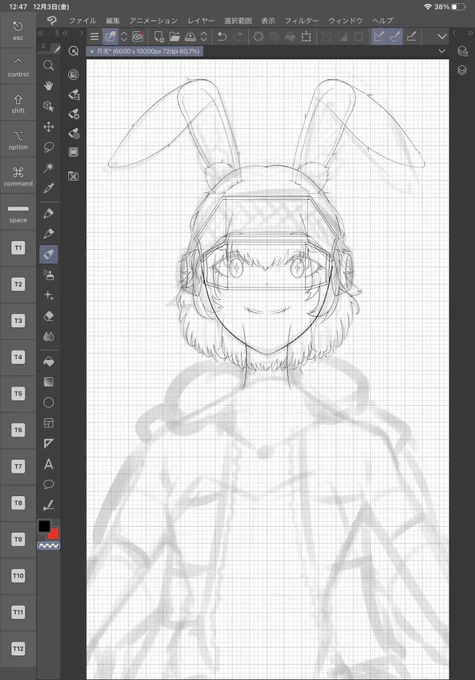The height and width of the screenshot is (680, 475).
Task: Toggle the command modifier key
Action: pos(18,176)
